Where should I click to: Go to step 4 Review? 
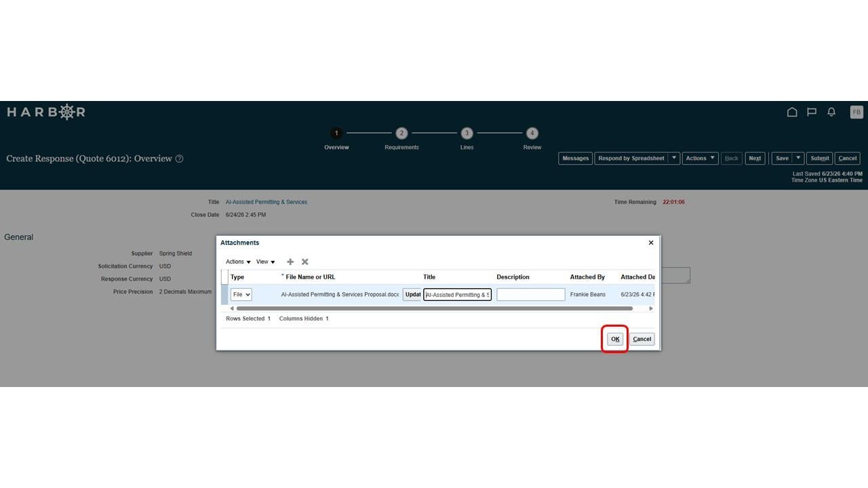tap(532, 134)
